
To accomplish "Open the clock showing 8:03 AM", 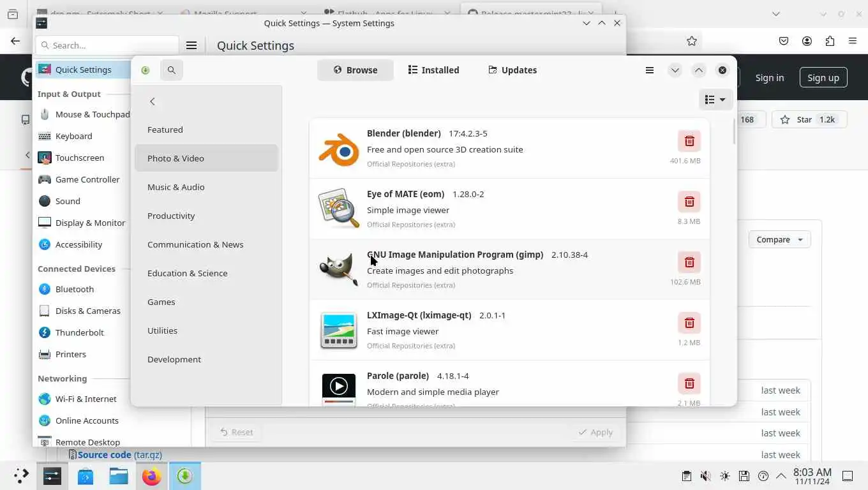I will [812, 476].
